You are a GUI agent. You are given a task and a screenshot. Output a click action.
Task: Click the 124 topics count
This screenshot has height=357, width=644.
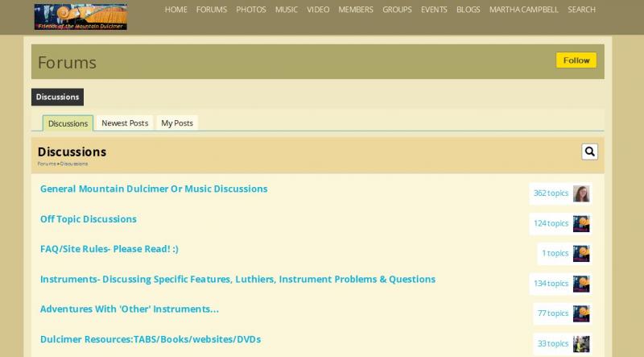[551, 224]
